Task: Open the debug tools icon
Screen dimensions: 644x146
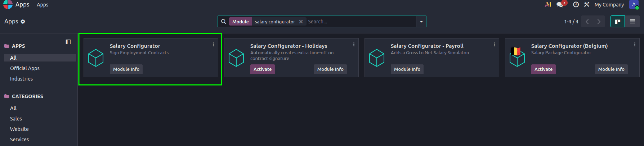Action: [x=587, y=5]
